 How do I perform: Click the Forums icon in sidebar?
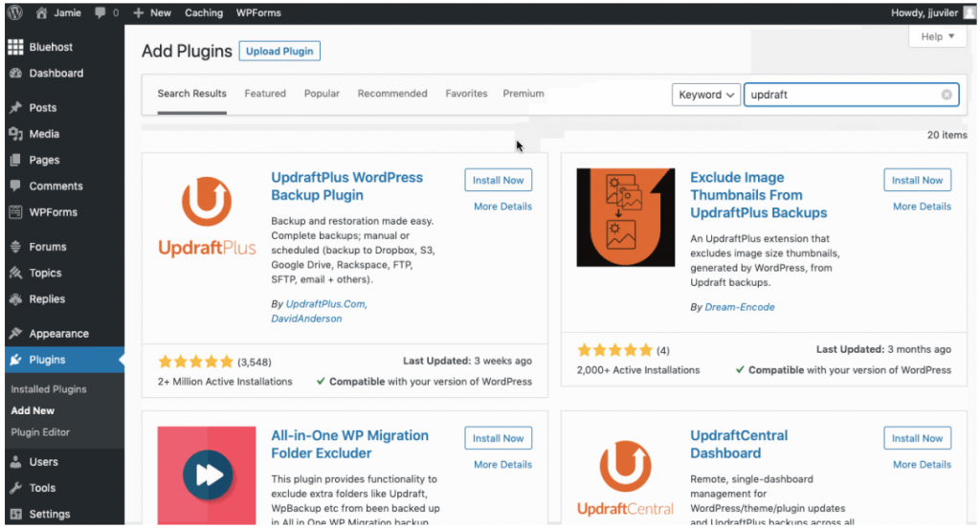point(15,247)
